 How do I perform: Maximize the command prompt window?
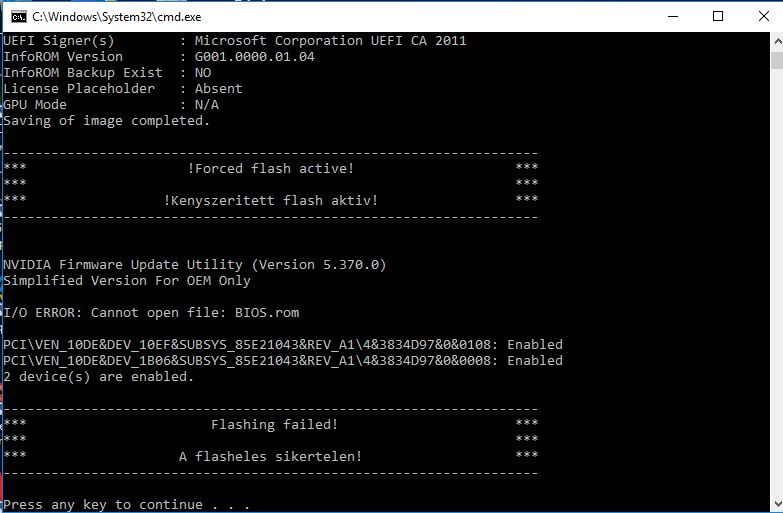[x=718, y=16]
